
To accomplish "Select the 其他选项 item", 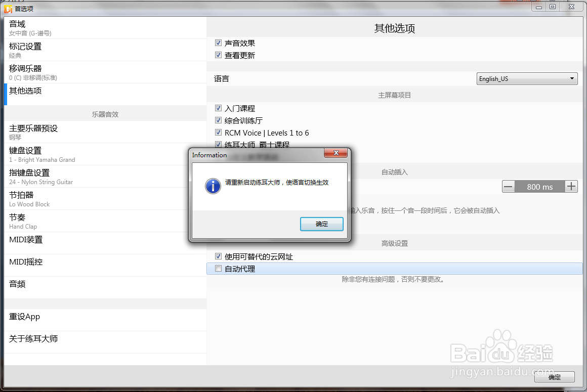I will pos(106,94).
